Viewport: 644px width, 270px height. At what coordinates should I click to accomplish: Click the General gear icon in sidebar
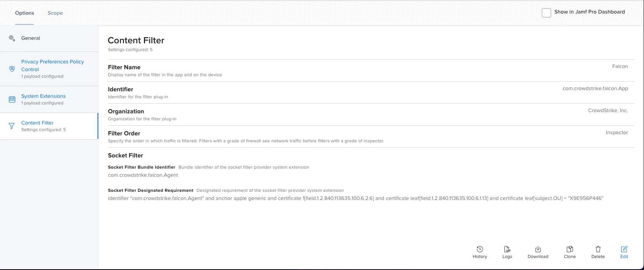click(x=12, y=38)
